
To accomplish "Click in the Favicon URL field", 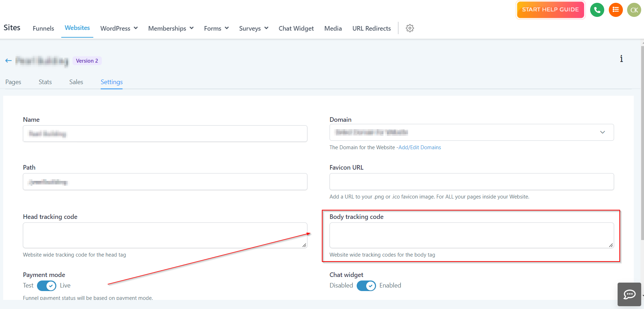I will 471,182.
